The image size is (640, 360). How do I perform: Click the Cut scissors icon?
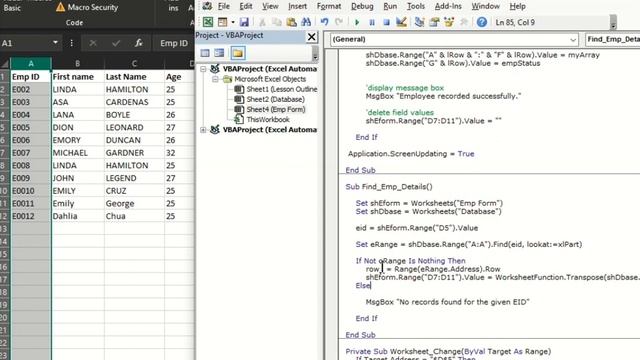click(x=262, y=22)
